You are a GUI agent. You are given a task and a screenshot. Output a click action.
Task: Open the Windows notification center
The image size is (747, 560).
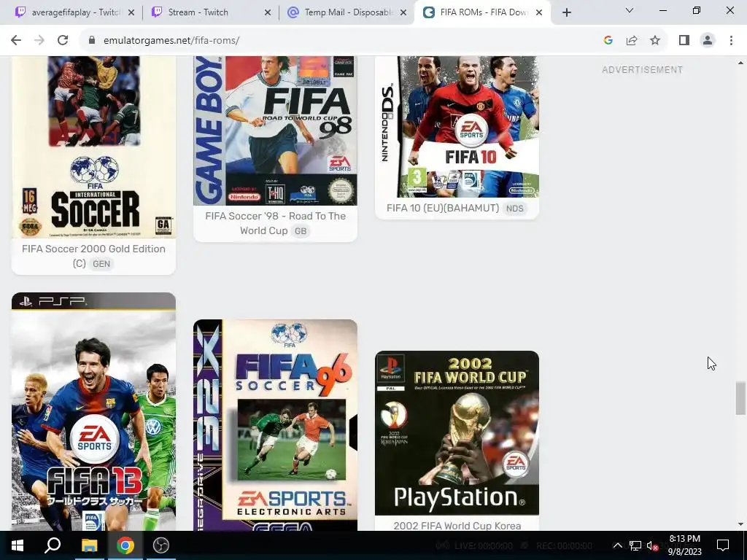(723, 545)
